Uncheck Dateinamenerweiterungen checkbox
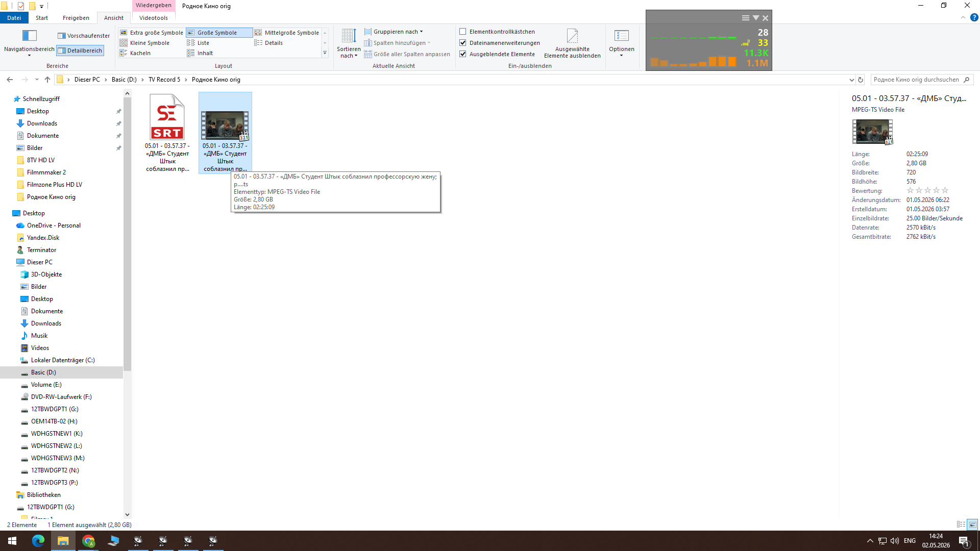This screenshot has height=551, width=980. click(463, 43)
